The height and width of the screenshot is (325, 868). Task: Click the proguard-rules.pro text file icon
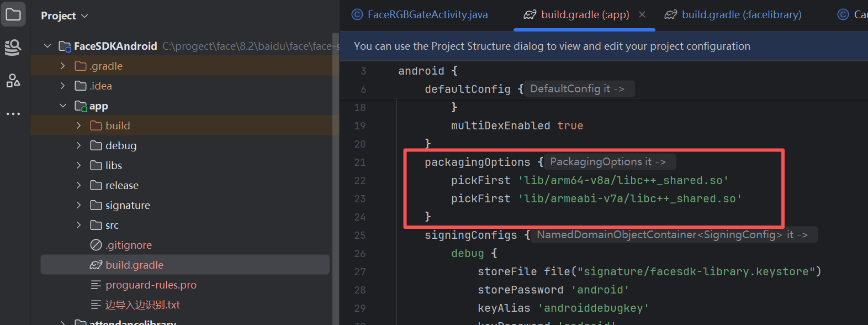pyautogui.click(x=96, y=285)
